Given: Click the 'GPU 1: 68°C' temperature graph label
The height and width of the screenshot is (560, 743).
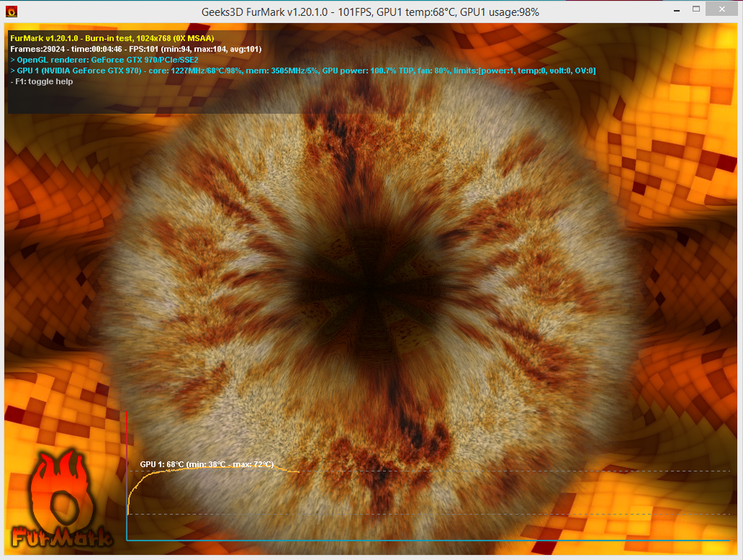Looking at the screenshot, I should (x=207, y=464).
